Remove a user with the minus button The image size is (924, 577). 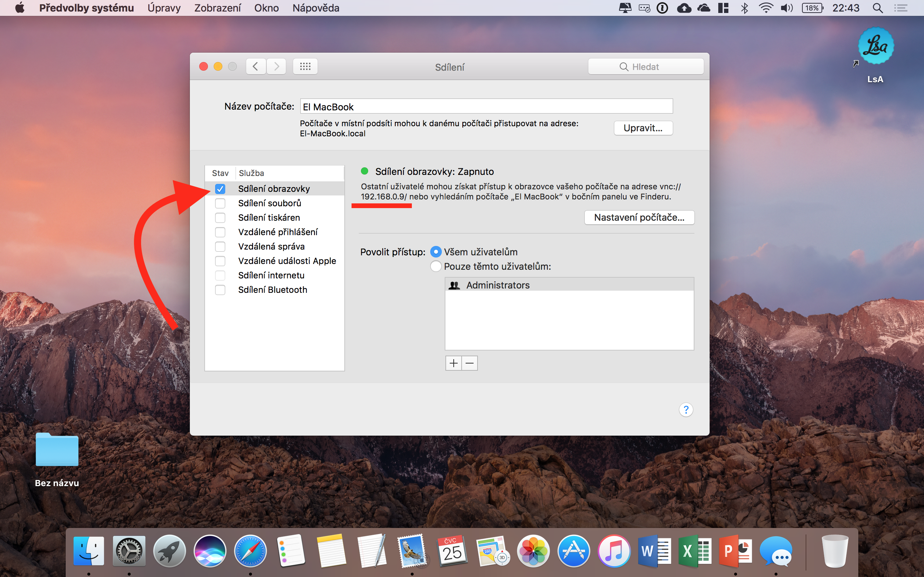point(470,363)
